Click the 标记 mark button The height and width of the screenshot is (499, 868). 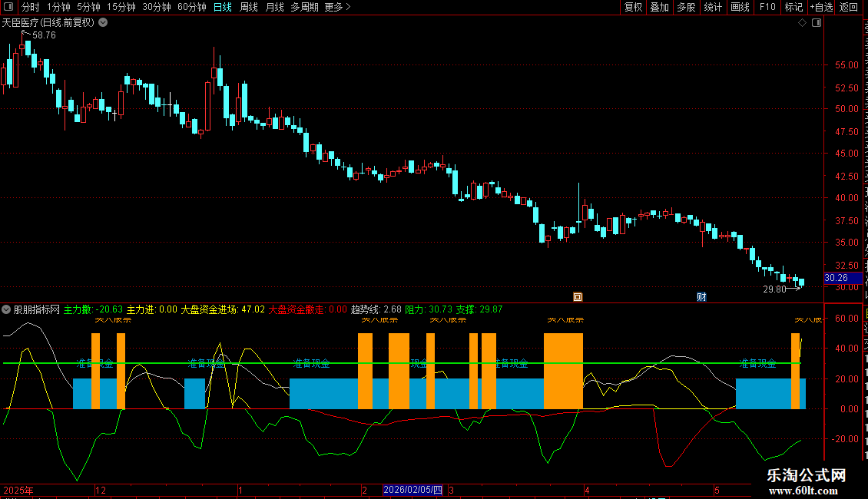793,7
